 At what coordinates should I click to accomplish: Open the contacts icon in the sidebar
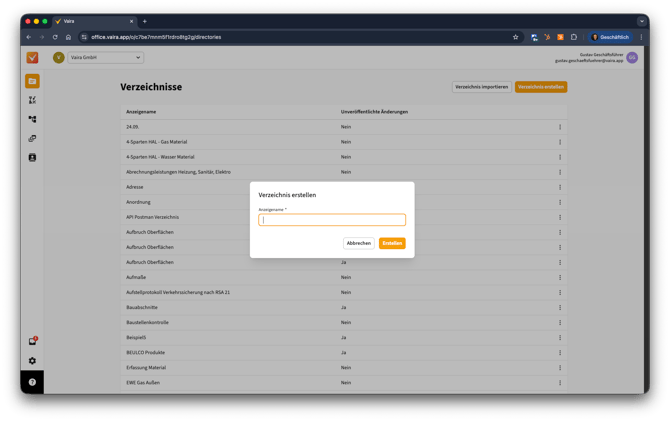coord(32,158)
